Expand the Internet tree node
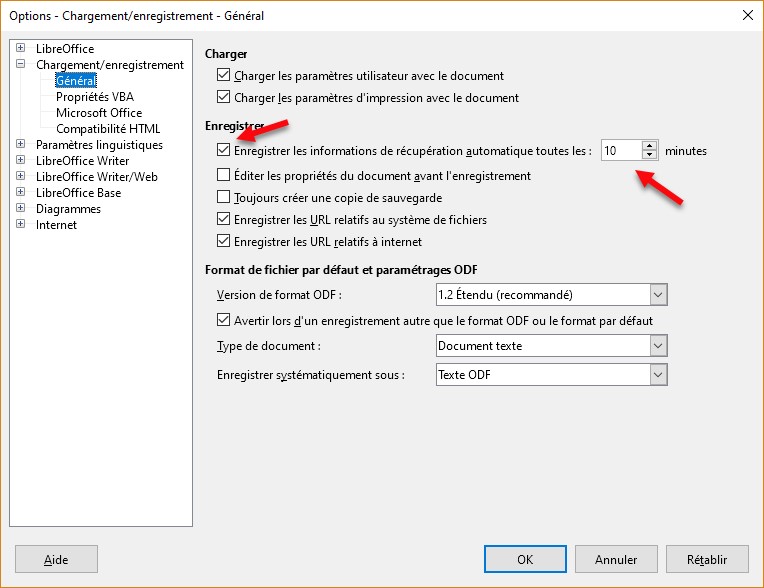The height and width of the screenshot is (588, 764). point(21,225)
